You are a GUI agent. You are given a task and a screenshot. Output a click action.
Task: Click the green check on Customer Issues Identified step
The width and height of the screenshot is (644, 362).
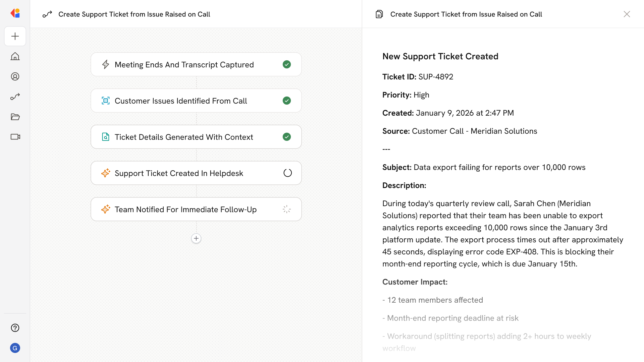(287, 101)
